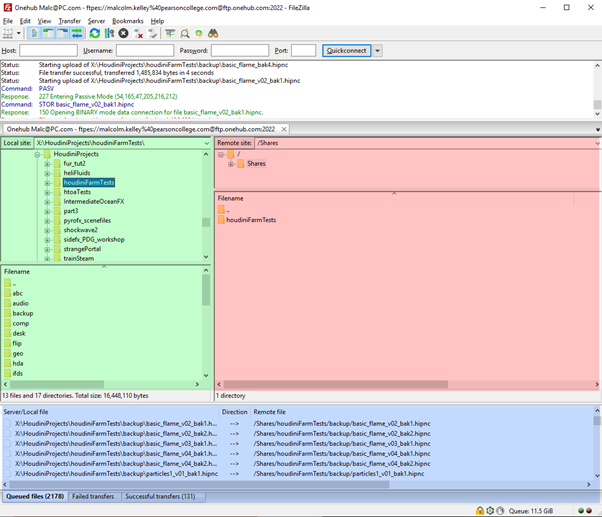Open the Bookmarks menu
The image size is (602, 517).
pos(128,21)
